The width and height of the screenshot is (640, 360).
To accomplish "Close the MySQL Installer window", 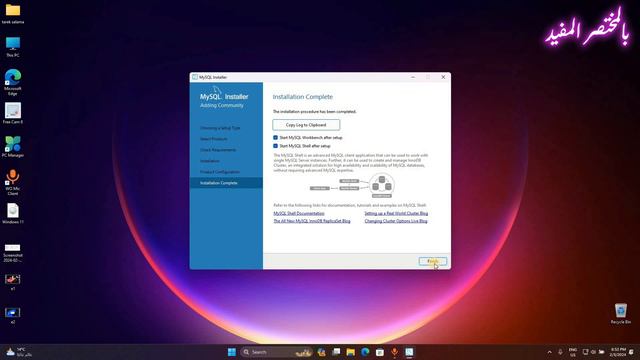I will click(443, 77).
